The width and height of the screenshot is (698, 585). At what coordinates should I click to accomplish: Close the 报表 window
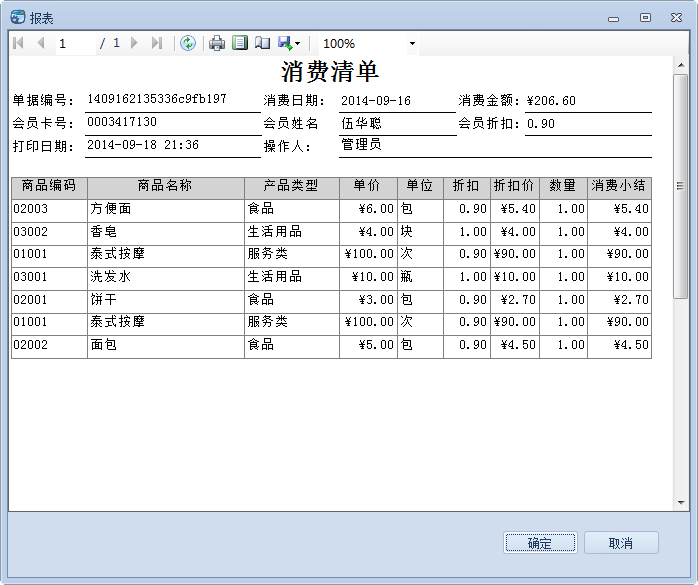pyautogui.click(x=676, y=18)
